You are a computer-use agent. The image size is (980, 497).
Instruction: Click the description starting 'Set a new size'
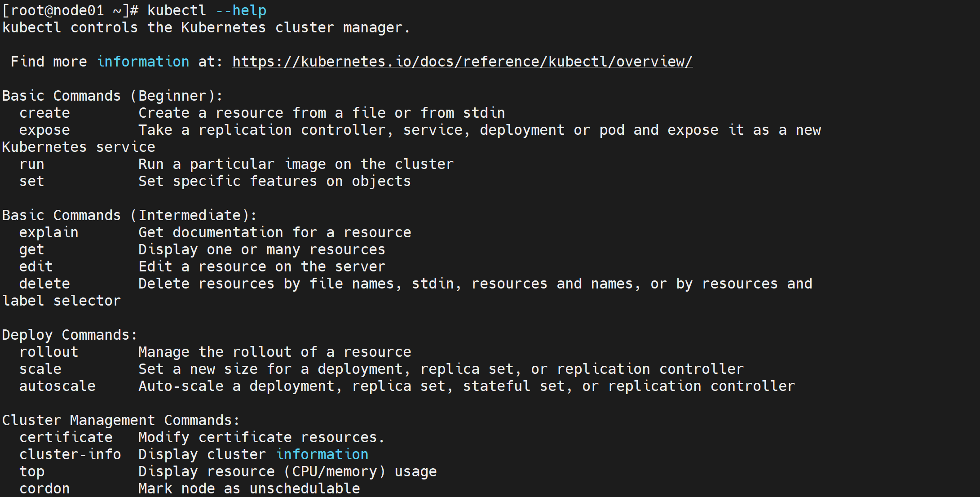tap(441, 369)
